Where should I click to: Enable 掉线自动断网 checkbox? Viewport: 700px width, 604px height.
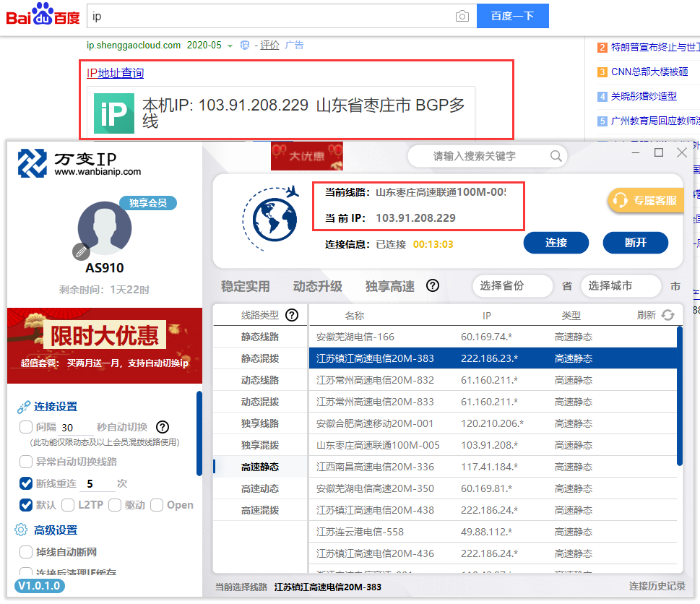point(26,552)
